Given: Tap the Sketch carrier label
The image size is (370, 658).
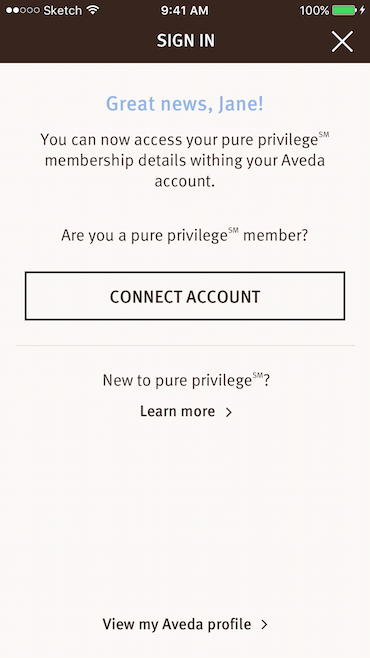Looking at the screenshot, I should [63, 10].
